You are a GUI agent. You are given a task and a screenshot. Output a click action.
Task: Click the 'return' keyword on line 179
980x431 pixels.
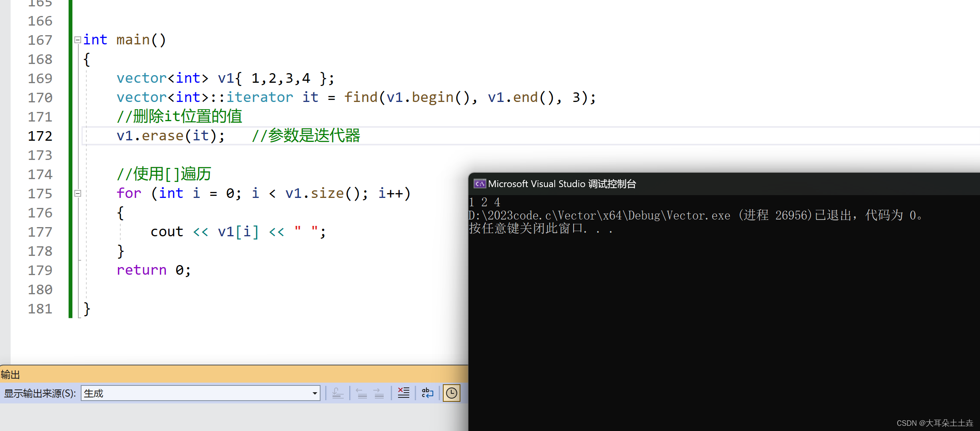[x=141, y=270]
